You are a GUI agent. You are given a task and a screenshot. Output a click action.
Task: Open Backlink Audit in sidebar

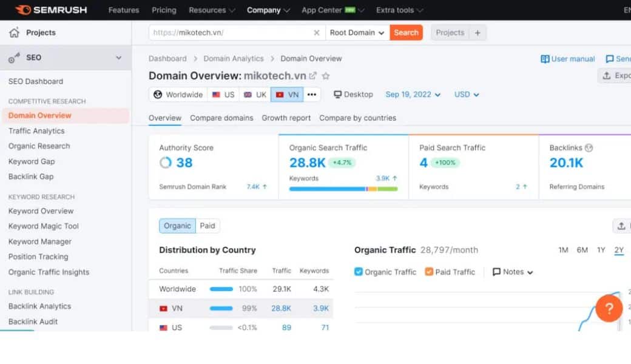(x=33, y=322)
